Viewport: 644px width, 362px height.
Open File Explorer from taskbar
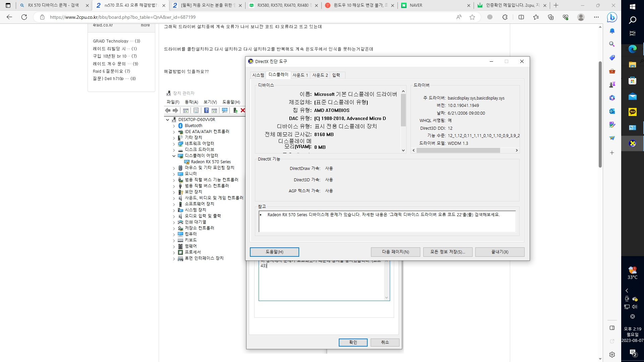coord(633,65)
